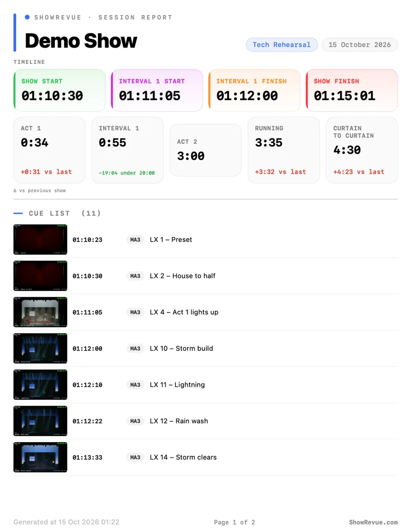The width and height of the screenshot is (411, 532).
Task: Click '+0:31 vs last' delta text
Action: point(46,172)
